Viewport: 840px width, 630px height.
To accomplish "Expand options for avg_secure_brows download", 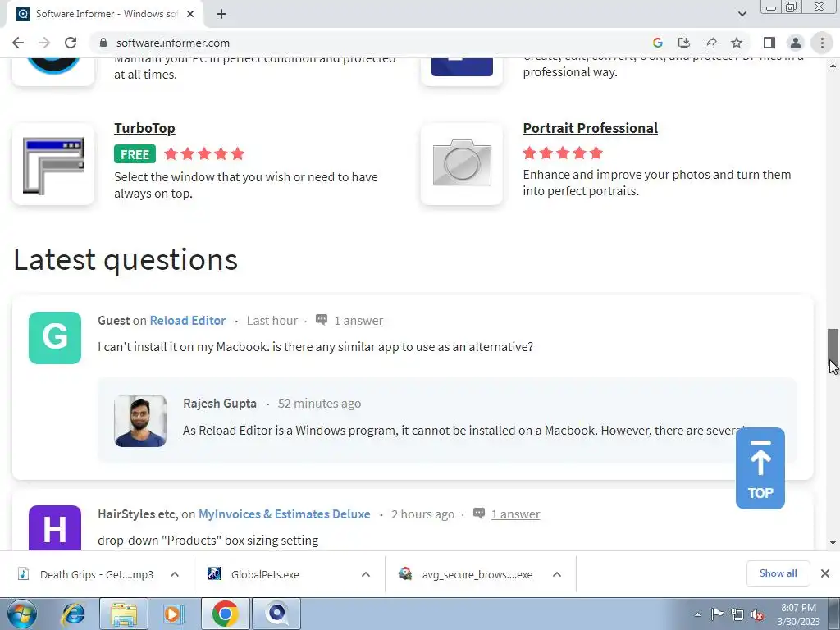I will coord(557,574).
